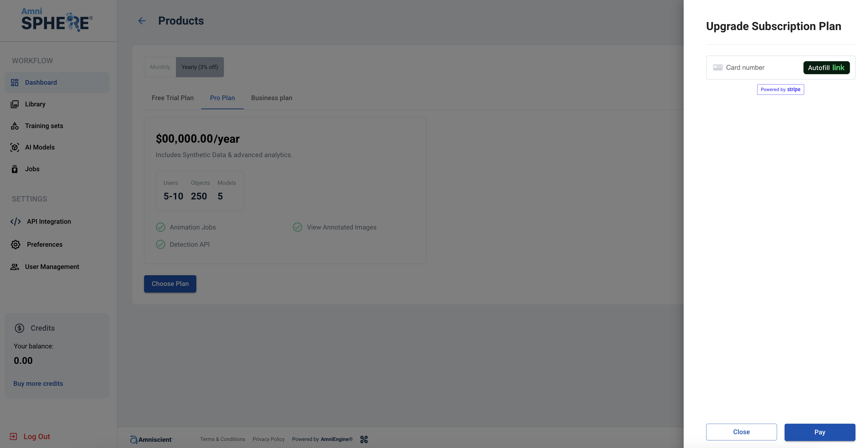Viewport: 868px width, 448px height.
Task: Click Powered by stripe badge
Action: [780, 90]
